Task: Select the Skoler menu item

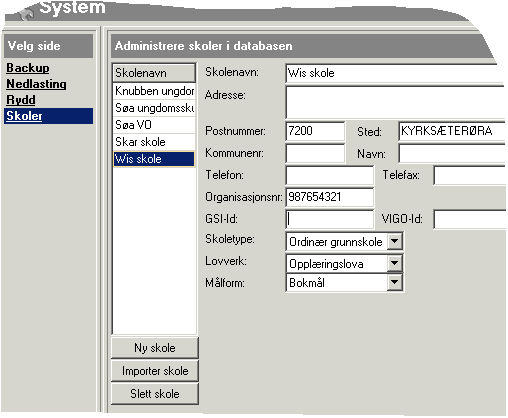Action: click(48, 116)
